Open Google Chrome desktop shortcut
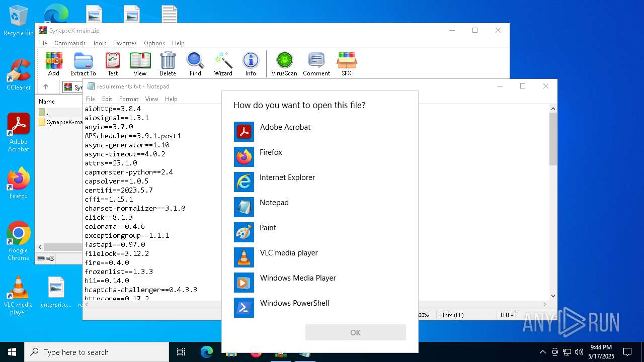Image resolution: width=644 pixels, height=362 pixels. coord(18,241)
